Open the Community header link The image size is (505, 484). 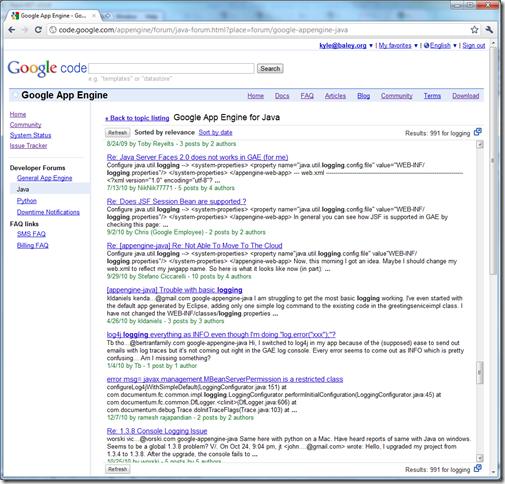point(397,96)
